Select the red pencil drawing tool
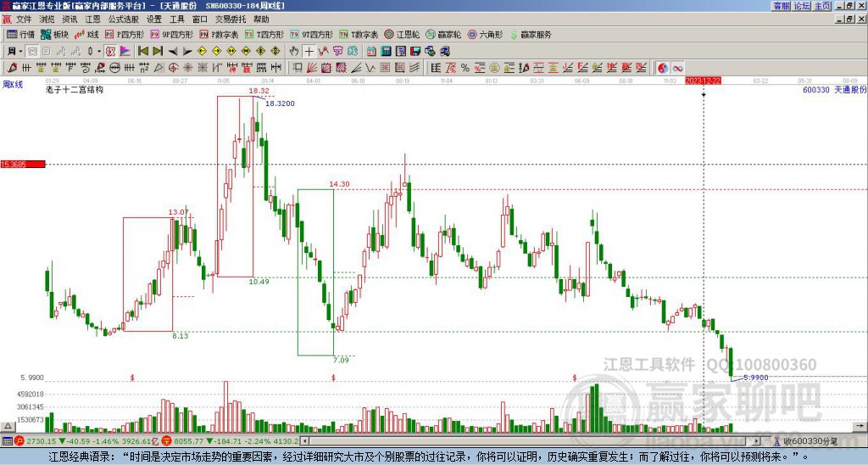 [12, 68]
